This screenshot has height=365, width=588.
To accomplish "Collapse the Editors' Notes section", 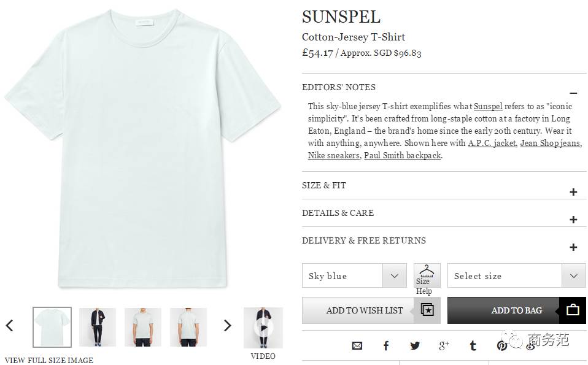I will tap(573, 93).
